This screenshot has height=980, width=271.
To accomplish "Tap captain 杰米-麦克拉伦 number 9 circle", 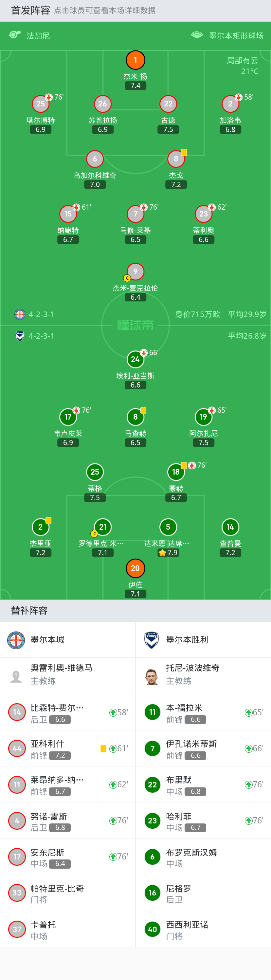I will pos(135,272).
